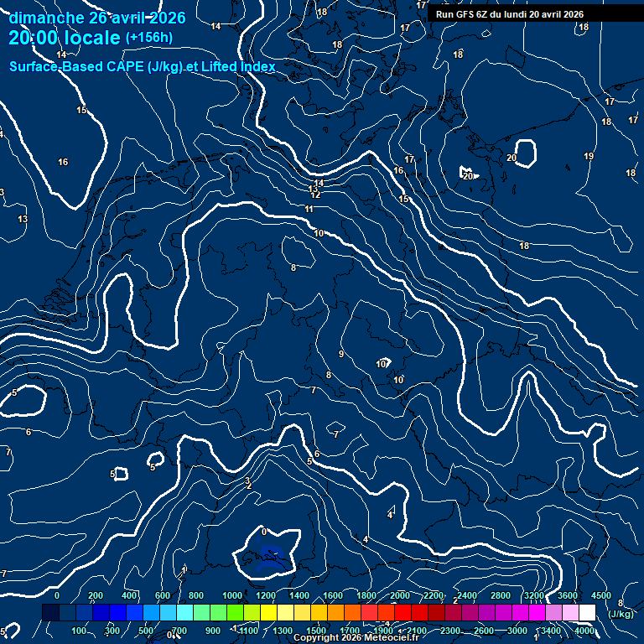Click the '2400' legend value
The image size is (644, 644).
tap(467, 595)
